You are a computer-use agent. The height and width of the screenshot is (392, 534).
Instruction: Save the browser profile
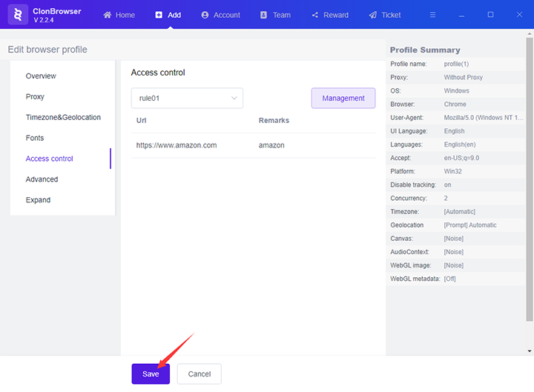pos(151,374)
